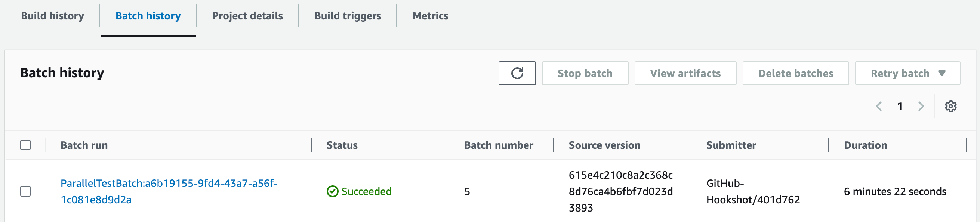Screen dimensions: 980x222
Task: Click the green Succeeded status icon
Action: click(332, 192)
